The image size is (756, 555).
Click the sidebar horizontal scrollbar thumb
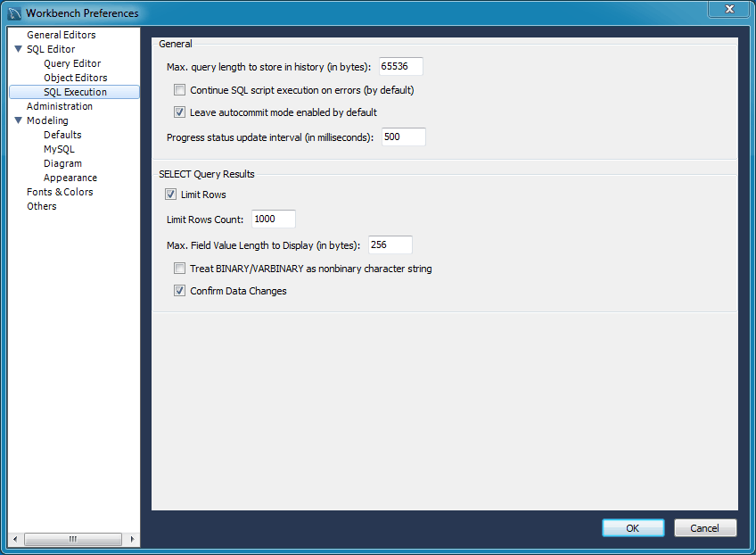tap(73, 539)
